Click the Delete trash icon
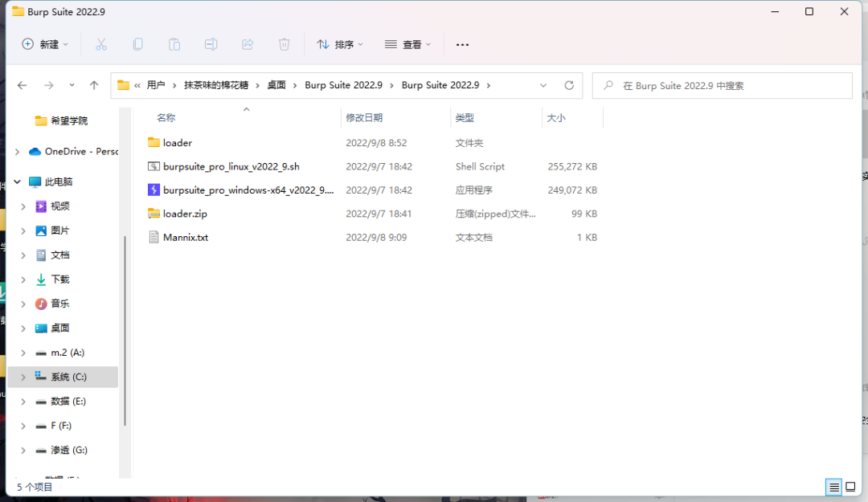The height and width of the screenshot is (502, 868). tap(284, 44)
